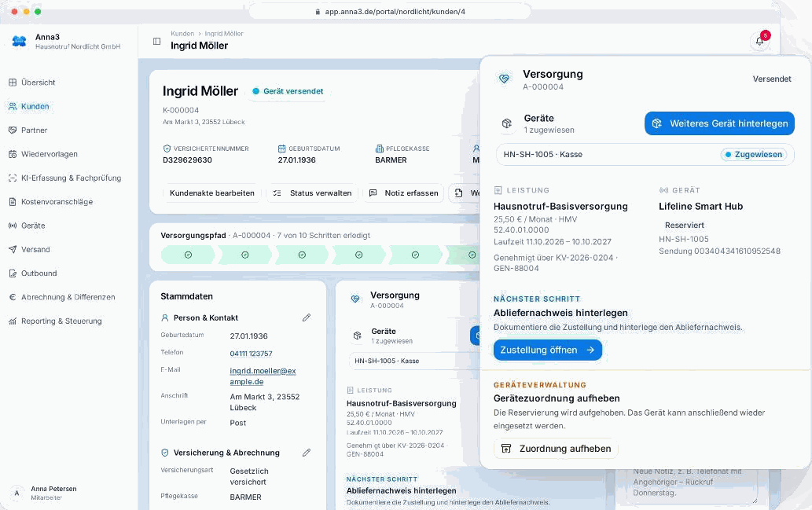The height and width of the screenshot is (510, 812).
Task: Click the customer number K-000004
Action: coord(181,110)
